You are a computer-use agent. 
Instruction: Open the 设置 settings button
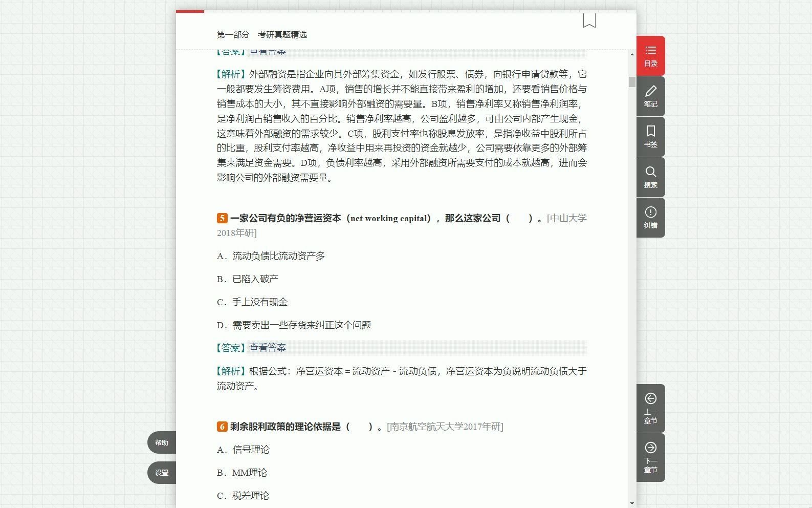[162, 473]
